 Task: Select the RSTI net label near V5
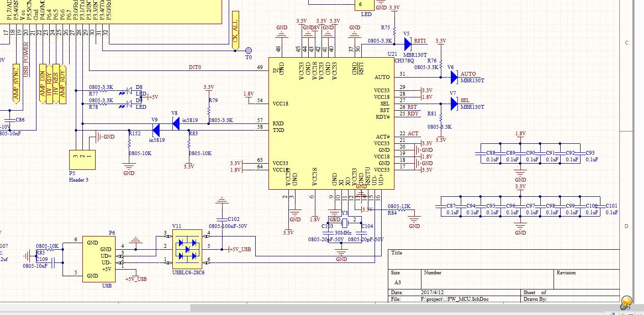point(420,41)
